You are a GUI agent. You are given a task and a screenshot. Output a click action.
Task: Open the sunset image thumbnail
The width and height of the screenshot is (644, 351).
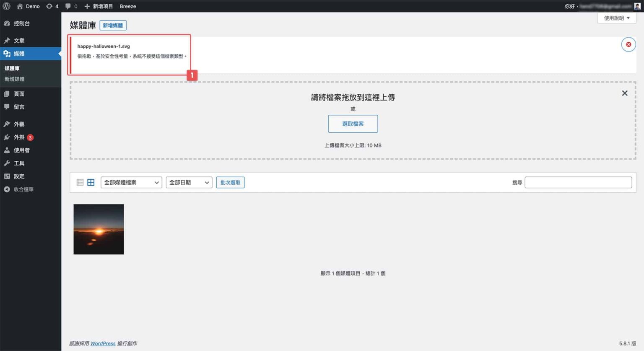pyautogui.click(x=99, y=229)
